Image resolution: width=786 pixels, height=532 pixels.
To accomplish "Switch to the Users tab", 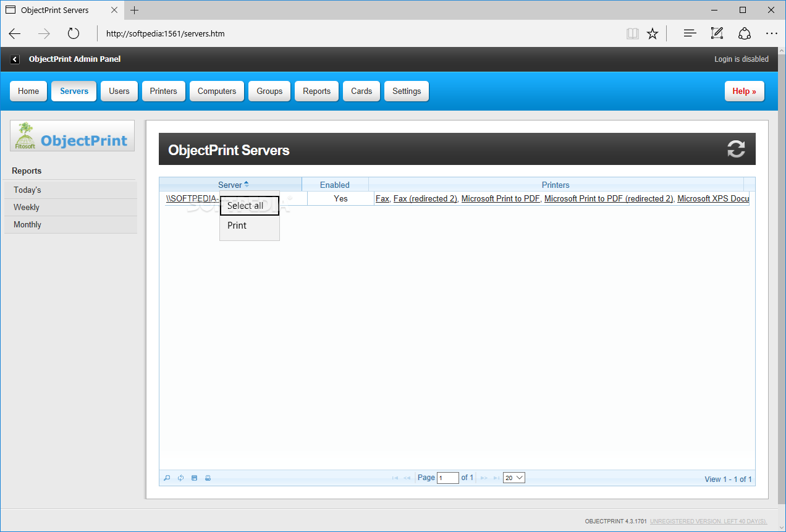I will [119, 91].
